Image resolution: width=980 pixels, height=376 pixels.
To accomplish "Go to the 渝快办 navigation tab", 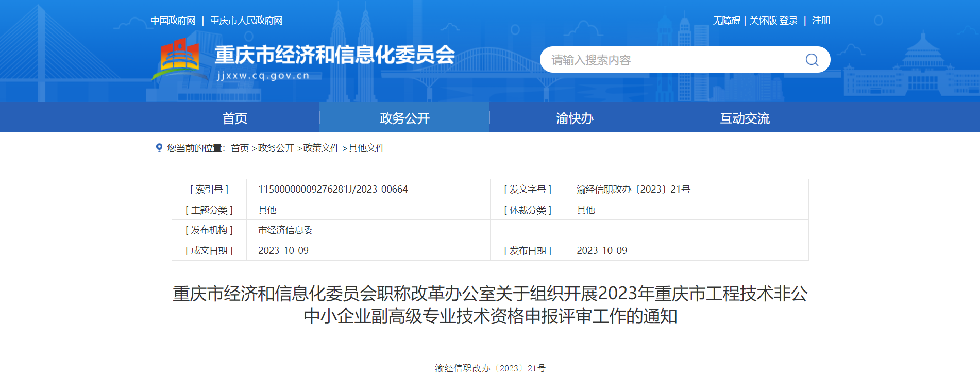I will click(575, 118).
